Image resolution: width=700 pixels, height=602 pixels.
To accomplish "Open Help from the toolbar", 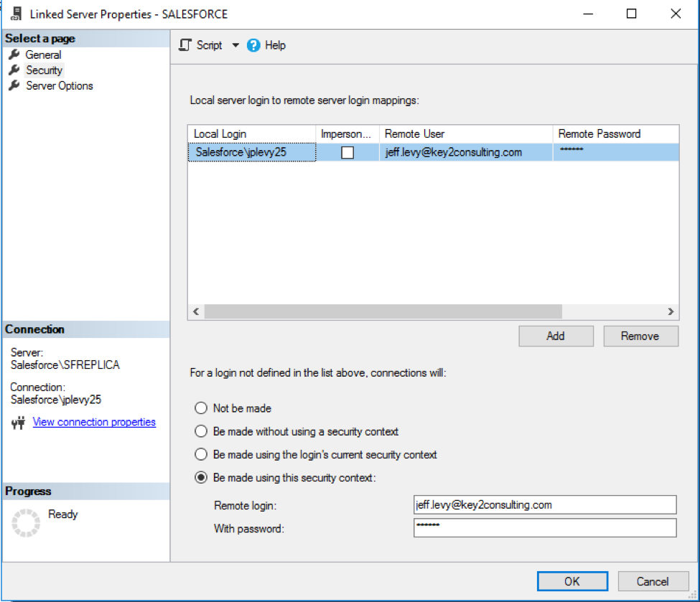I will (266, 45).
